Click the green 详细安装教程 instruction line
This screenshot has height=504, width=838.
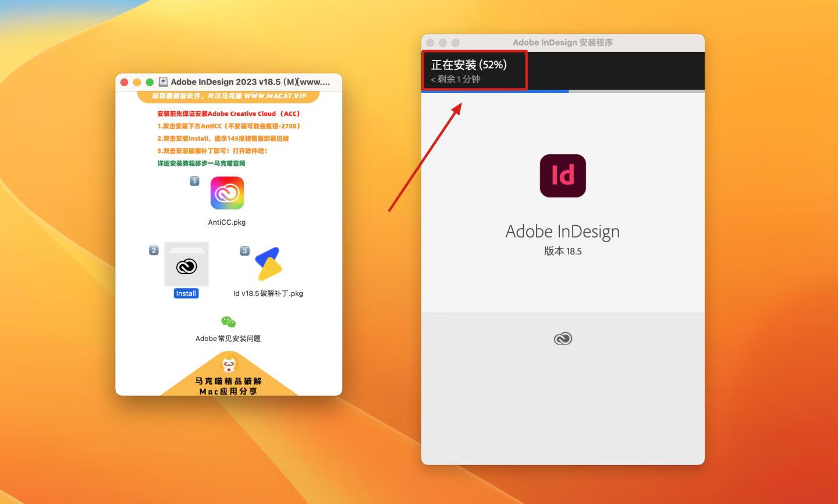[x=201, y=164]
